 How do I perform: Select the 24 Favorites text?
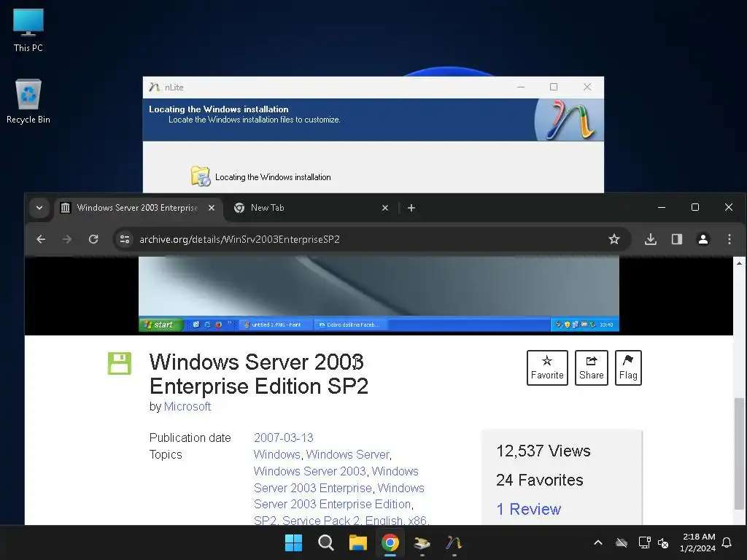[539, 480]
